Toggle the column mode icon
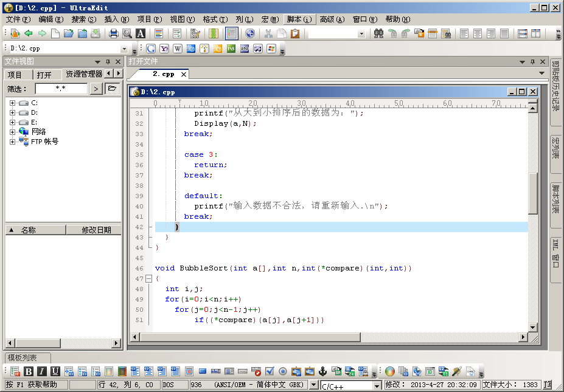This screenshot has height=392, width=564. tap(214, 33)
